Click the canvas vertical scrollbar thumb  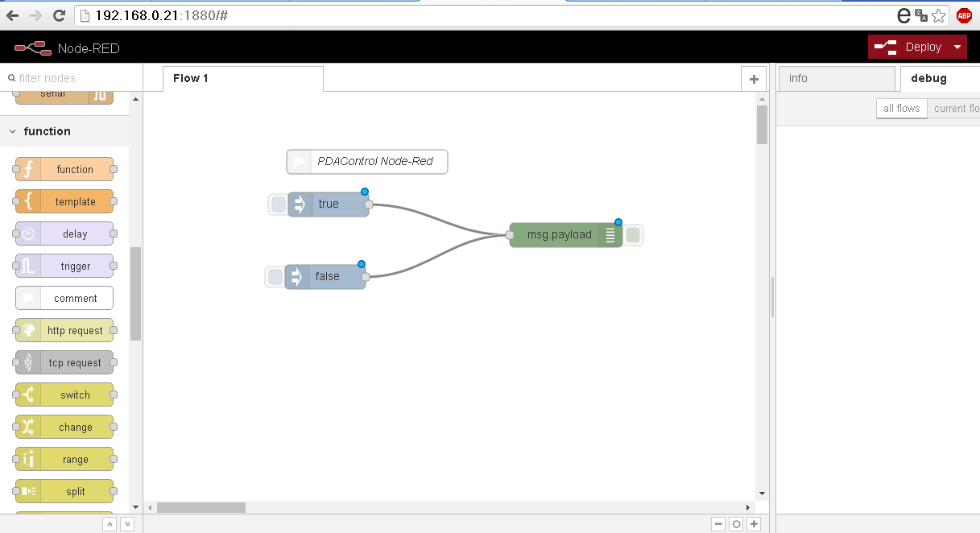point(762,125)
